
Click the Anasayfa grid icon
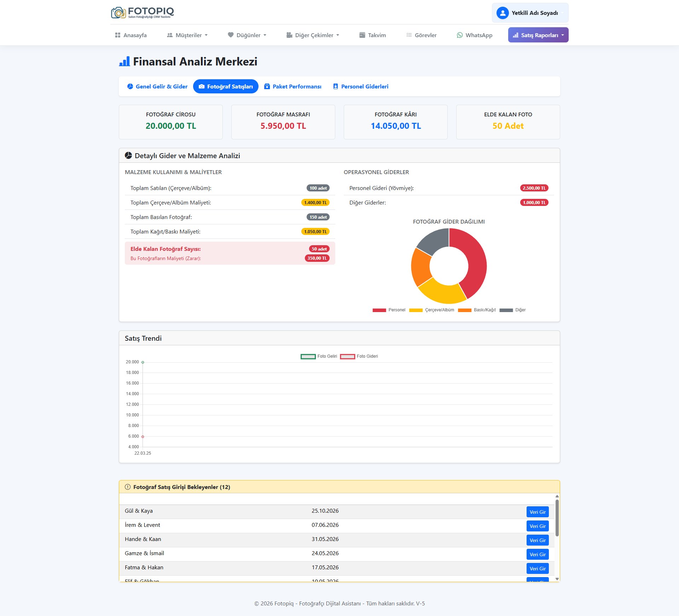(x=118, y=35)
